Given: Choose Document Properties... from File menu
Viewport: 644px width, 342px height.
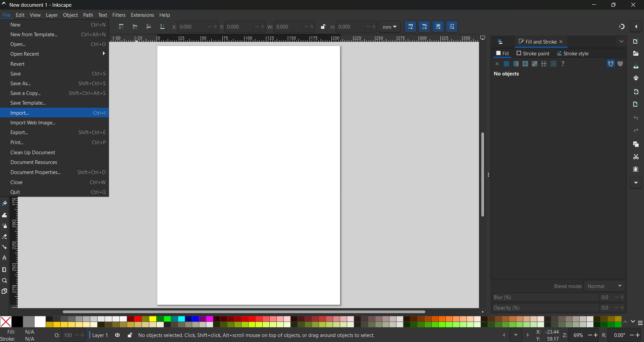Looking at the screenshot, I should pos(55,172).
